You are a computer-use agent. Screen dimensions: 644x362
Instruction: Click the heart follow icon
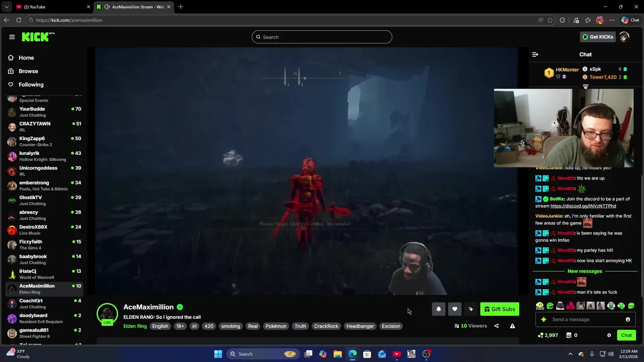[x=455, y=309]
